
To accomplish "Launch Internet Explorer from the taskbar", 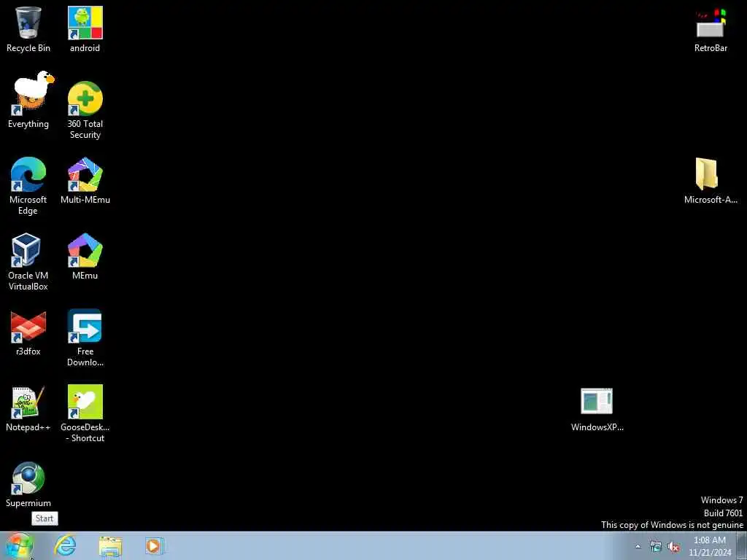I will tap(65, 545).
